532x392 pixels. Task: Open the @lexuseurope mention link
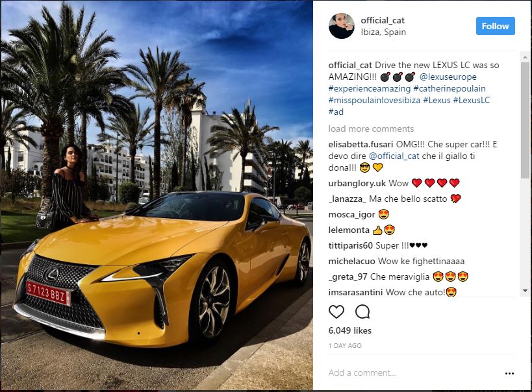(448, 77)
